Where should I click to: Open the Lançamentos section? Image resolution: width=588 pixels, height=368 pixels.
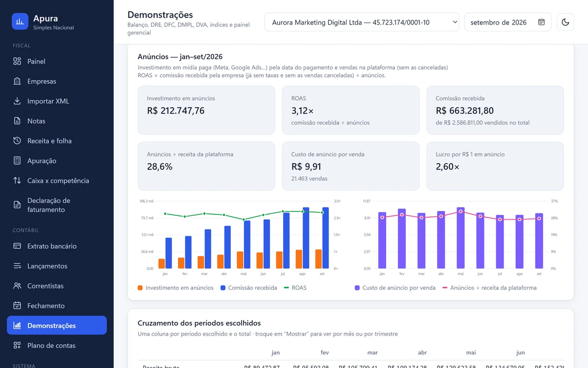[x=57, y=266]
